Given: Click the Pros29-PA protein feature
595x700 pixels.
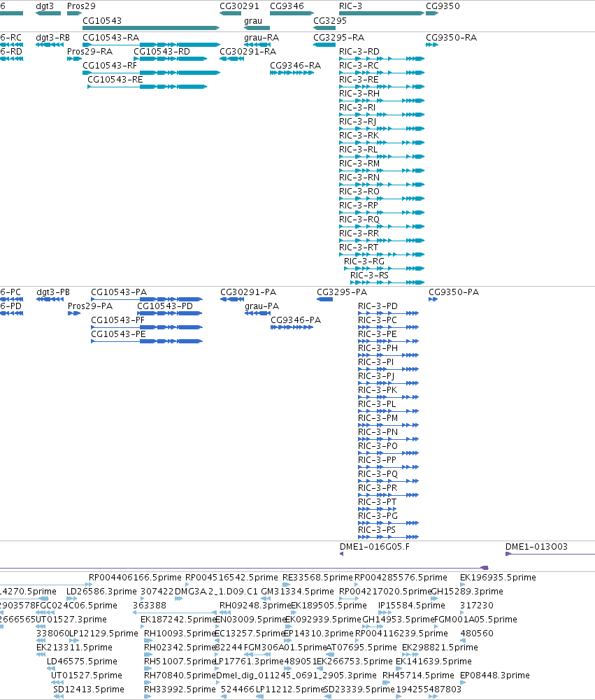Looking at the screenshot, I should [74, 313].
